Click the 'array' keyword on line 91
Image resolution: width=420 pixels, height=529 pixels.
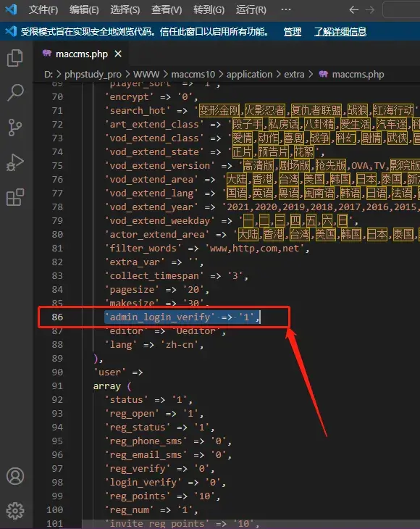[107, 386]
